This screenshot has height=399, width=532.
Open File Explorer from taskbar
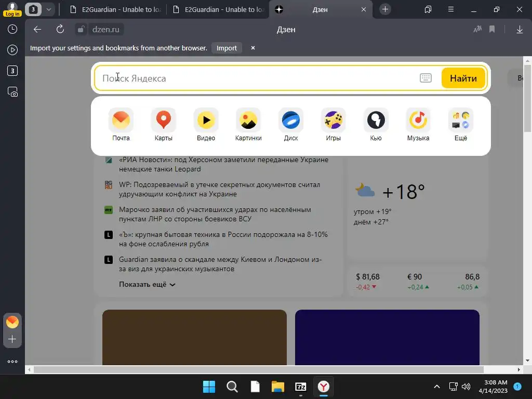[277, 387]
